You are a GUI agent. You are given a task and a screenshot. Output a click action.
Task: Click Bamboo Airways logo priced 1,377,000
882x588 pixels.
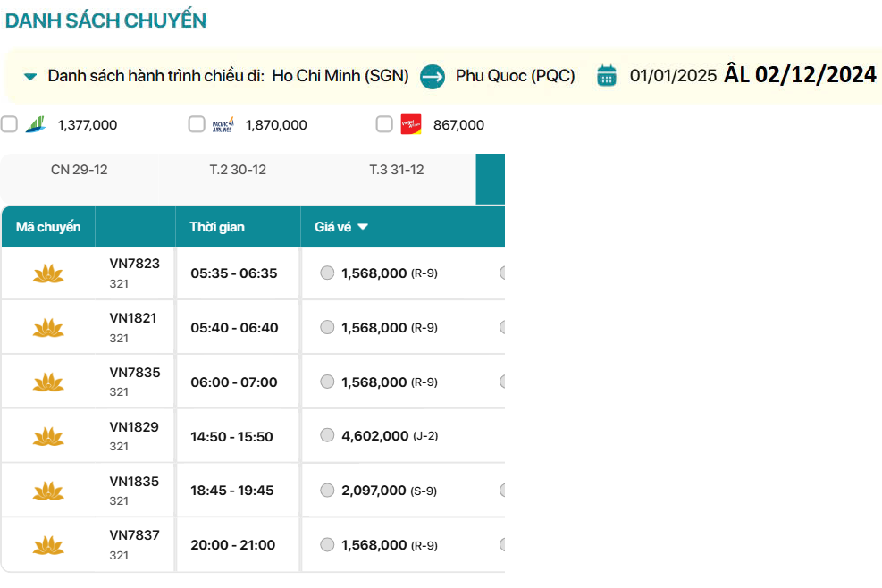point(37,124)
